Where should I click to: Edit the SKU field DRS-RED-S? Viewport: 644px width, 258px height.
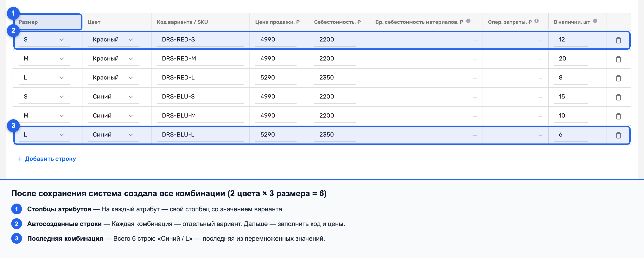200,40
